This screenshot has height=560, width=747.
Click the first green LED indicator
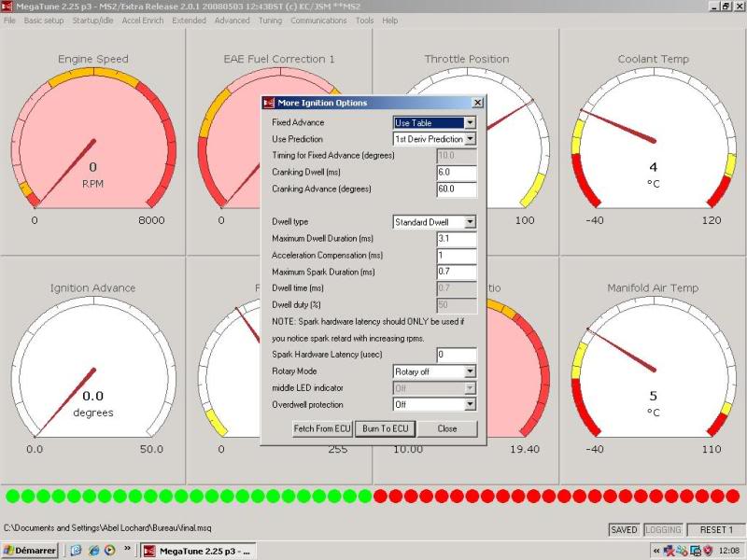pos(13,497)
